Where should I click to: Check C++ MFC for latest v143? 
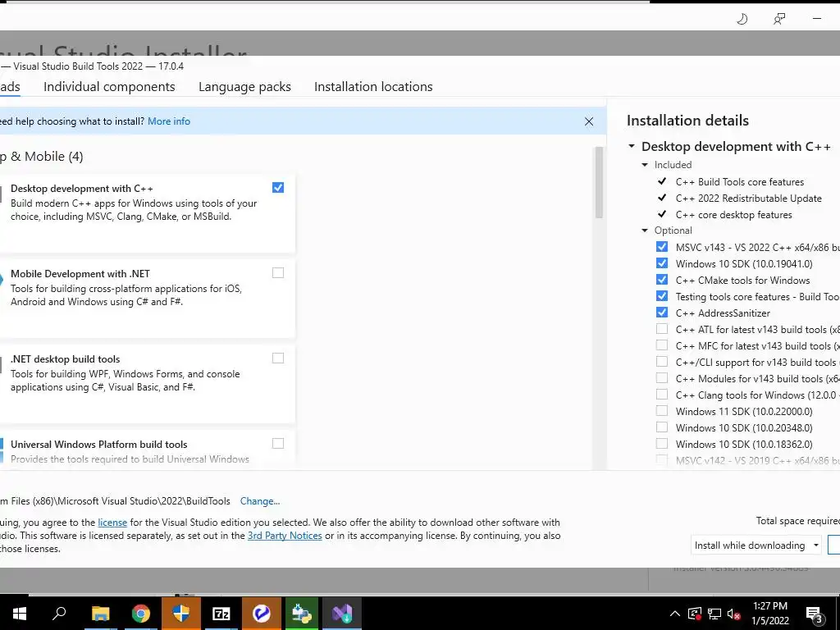662,345
